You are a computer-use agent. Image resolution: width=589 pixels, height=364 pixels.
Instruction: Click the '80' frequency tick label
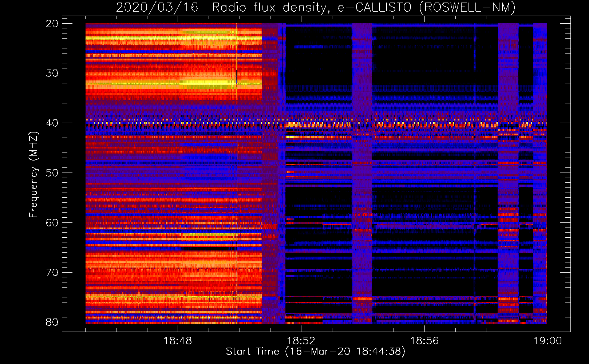point(52,322)
